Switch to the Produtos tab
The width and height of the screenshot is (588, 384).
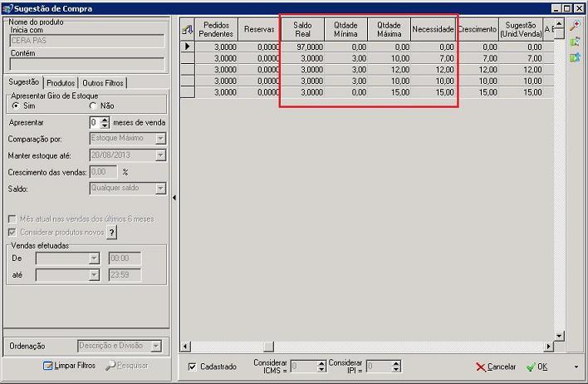(61, 83)
